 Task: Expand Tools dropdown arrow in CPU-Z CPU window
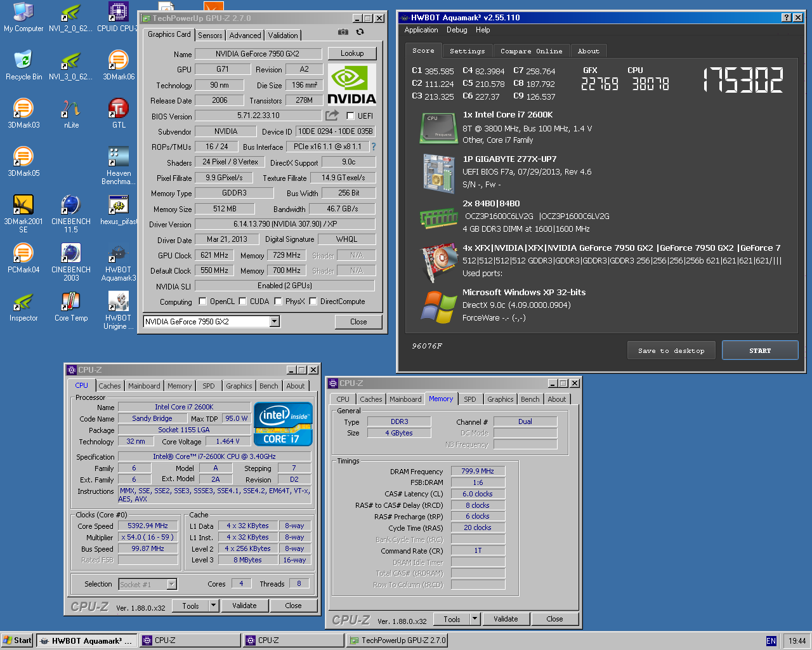point(214,606)
